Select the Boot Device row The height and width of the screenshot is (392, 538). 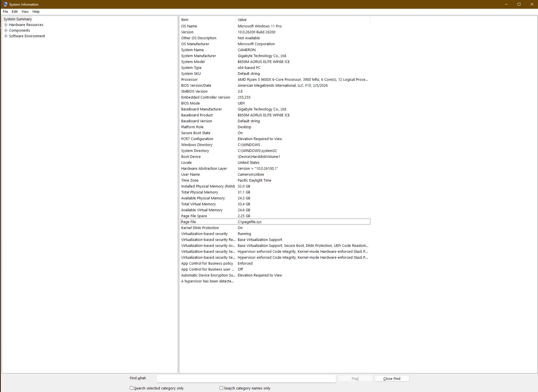coord(275,157)
